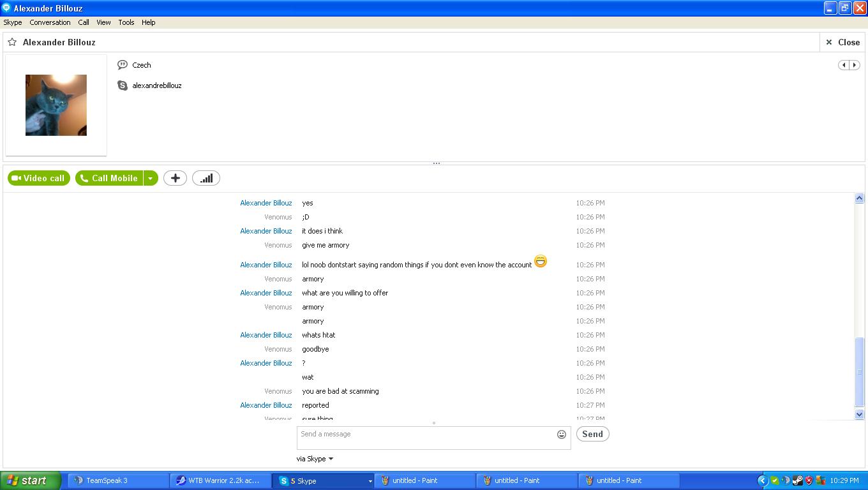Open the Tools menu

click(126, 22)
